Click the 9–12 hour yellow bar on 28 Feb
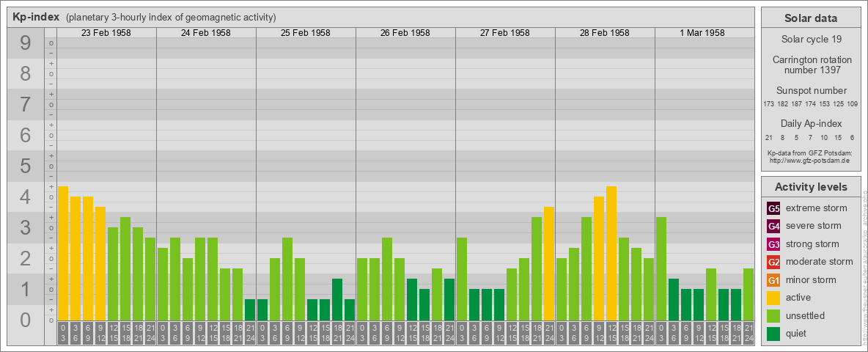 (599, 258)
